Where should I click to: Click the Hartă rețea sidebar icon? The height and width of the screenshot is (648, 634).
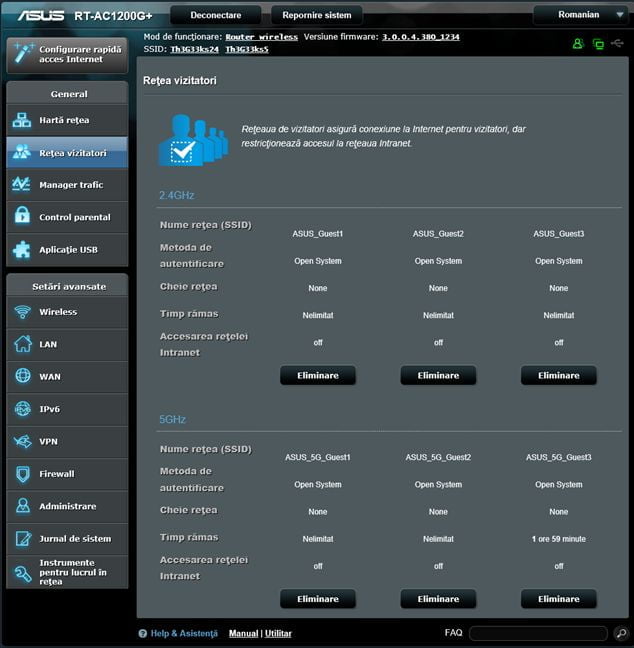click(22, 120)
